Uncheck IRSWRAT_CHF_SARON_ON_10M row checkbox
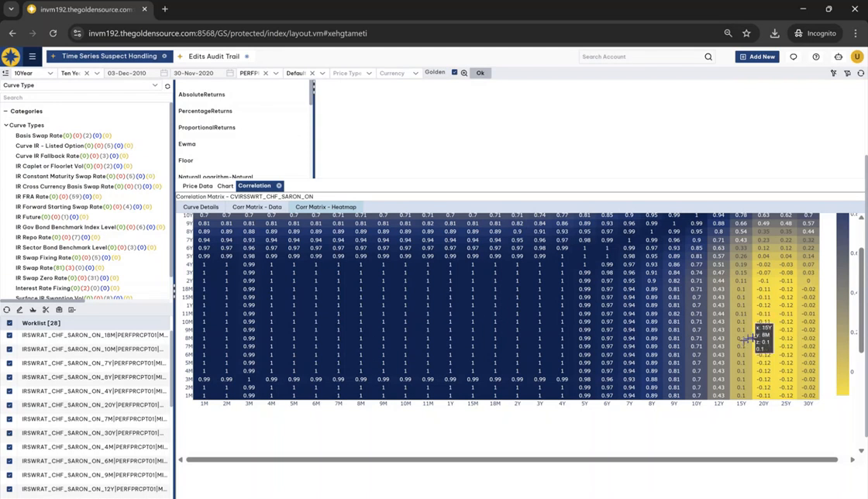The height and width of the screenshot is (499, 868). [9, 349]
